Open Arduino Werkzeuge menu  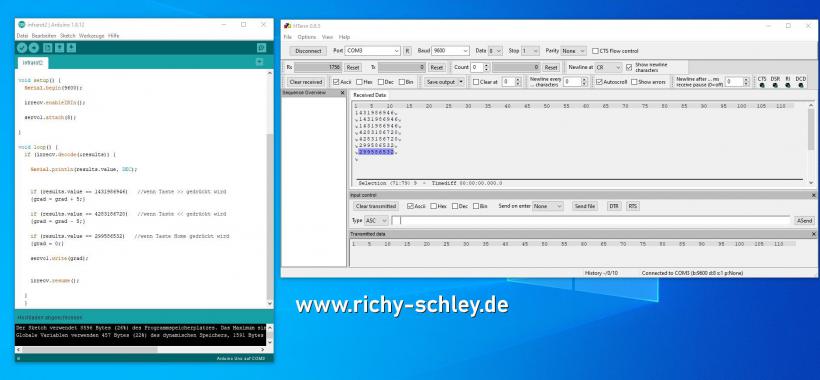tap(92, 36)
